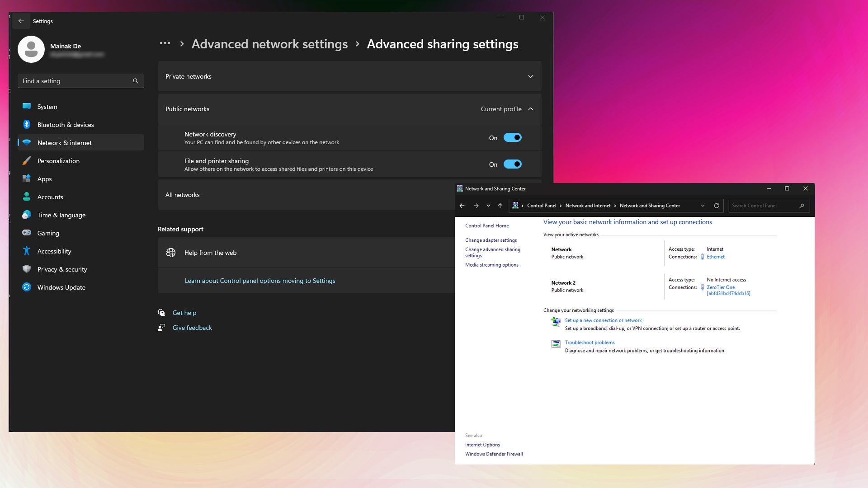This screenshot has height=488, width=868.
Task: Click the Search Control Panel field
Action: pyautogui.click(x=769, y=206)
